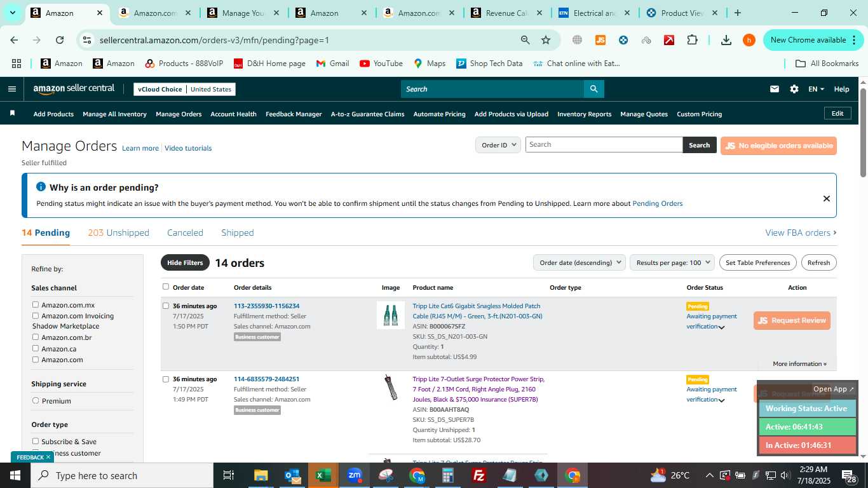Open the Chrome tab search dropdown arrow
868x488 pixels.
[x=12, y=13]
